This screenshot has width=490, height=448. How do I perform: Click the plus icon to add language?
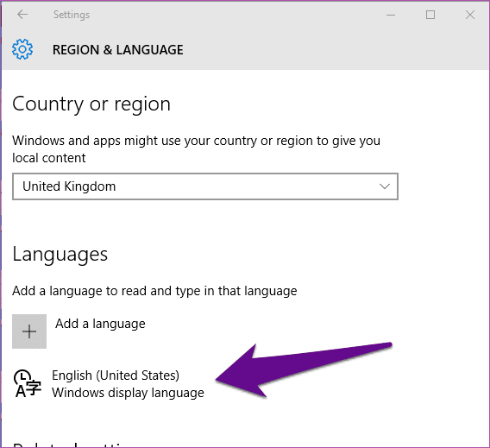[29, 331]
